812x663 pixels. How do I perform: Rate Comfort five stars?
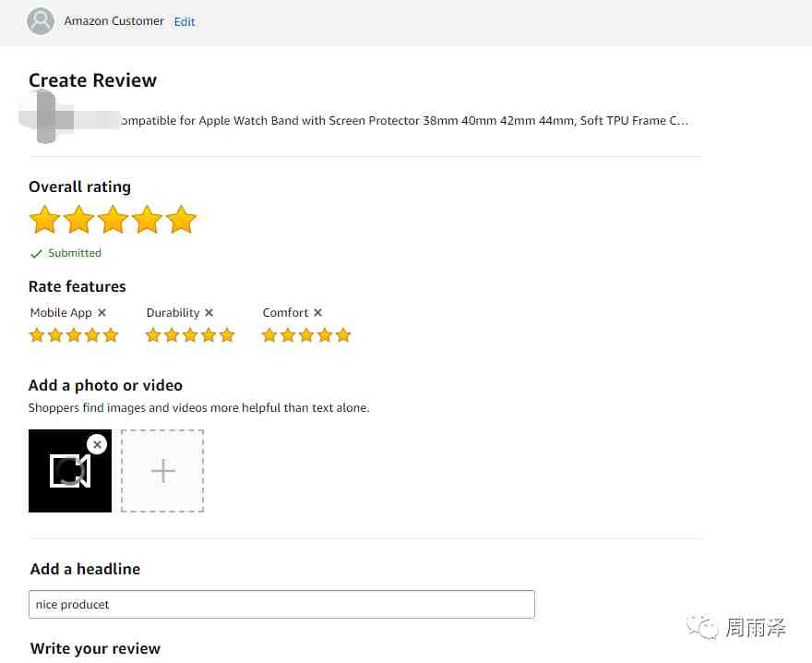(343, 335)
